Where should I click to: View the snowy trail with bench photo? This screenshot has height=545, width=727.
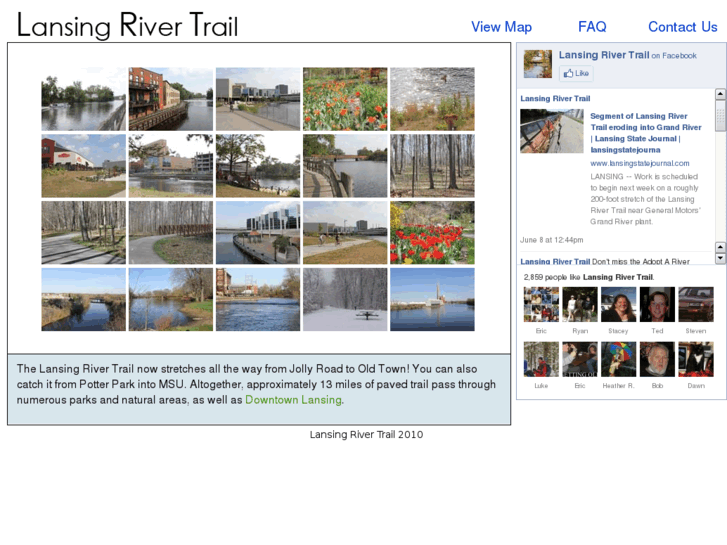pos(345,300)
